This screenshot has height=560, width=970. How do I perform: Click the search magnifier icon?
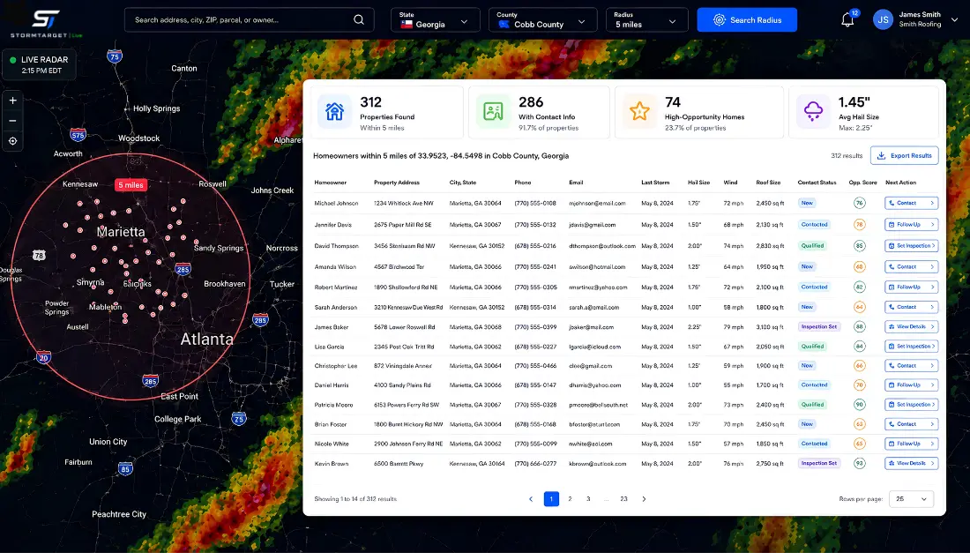[x=359, y=19]
